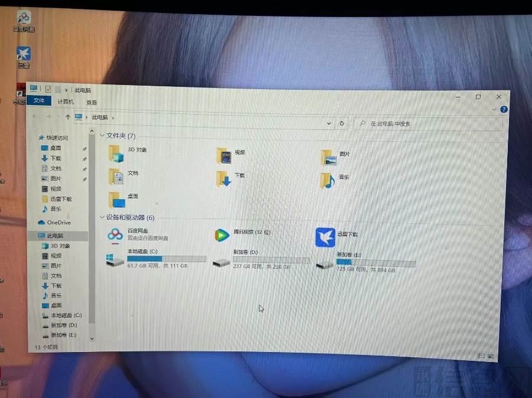Expand the ribbon using the chevron
The width and height of the screenshot is (532, 398).
(x=494, y=109)
